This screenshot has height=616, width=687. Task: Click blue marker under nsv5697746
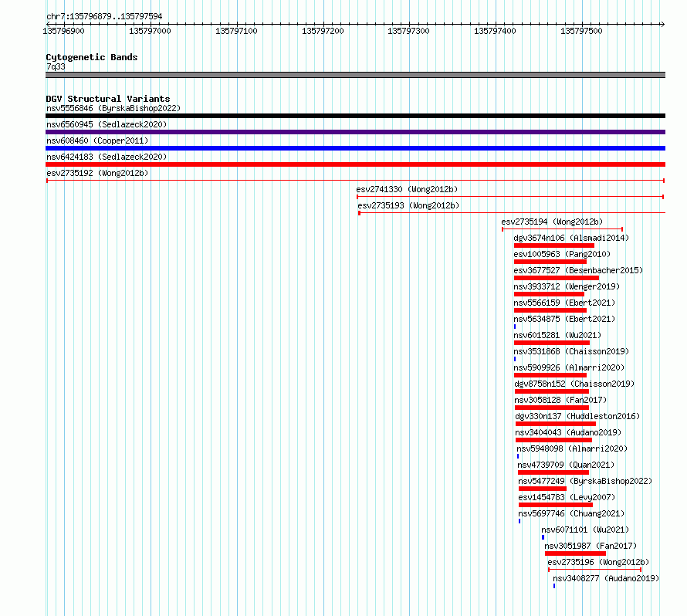tap(519, 521)
